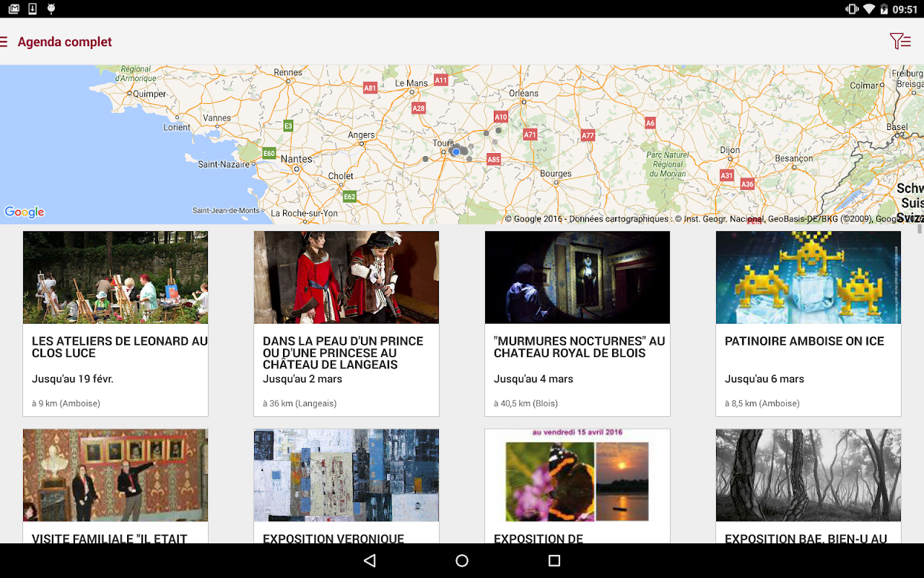Open the recent apps square button
924x578 pixels.
[x=554, y=561]
